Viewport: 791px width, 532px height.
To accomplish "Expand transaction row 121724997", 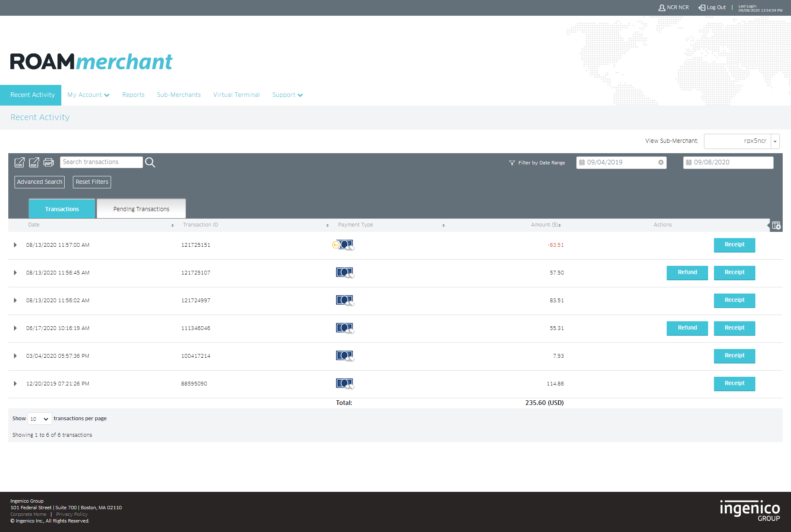I will pyautogui.click(x=15, y=301).
